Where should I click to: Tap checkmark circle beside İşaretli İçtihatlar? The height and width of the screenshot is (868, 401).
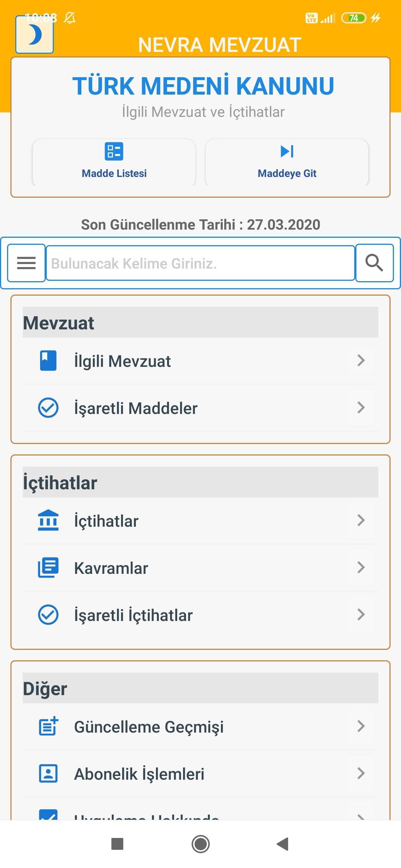point(48,615)
